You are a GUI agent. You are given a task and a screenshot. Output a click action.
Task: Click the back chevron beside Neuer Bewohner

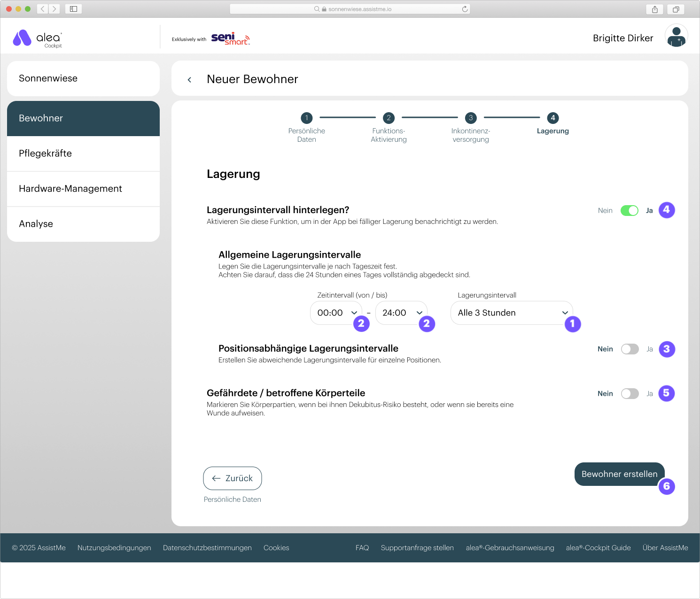[x=189, y=80]
